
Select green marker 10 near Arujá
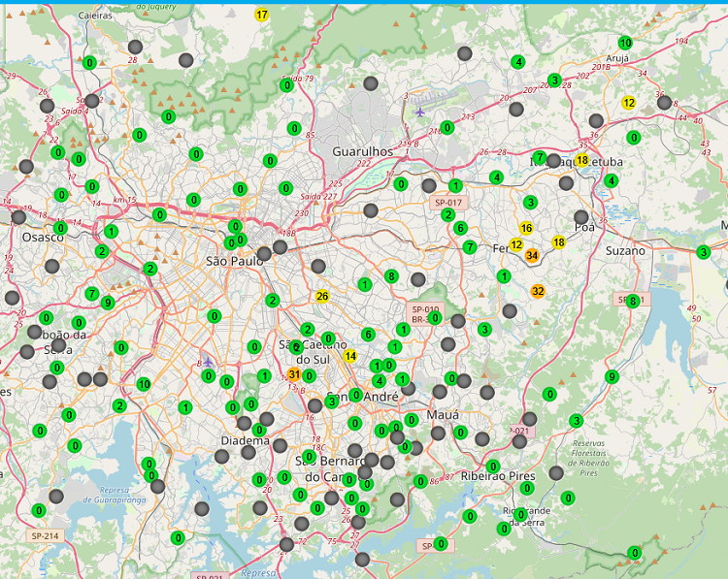pyautogui.click(x=625, y=43)
